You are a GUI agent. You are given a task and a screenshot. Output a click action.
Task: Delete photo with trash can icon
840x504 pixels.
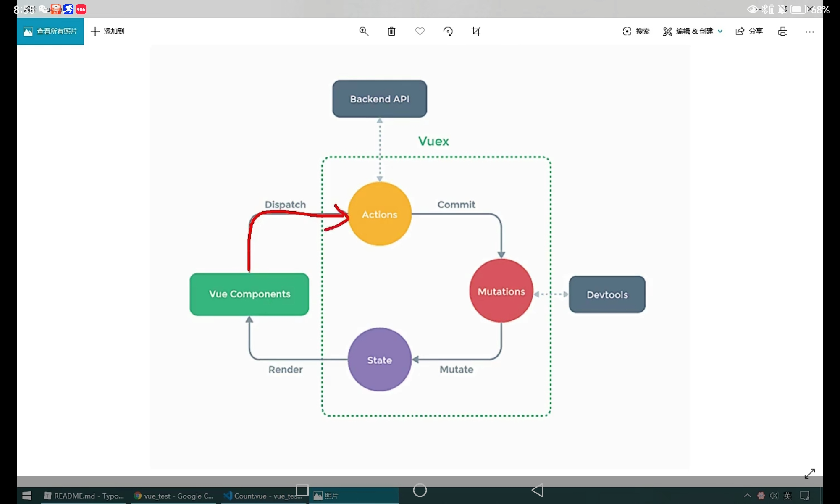[391, 31]
